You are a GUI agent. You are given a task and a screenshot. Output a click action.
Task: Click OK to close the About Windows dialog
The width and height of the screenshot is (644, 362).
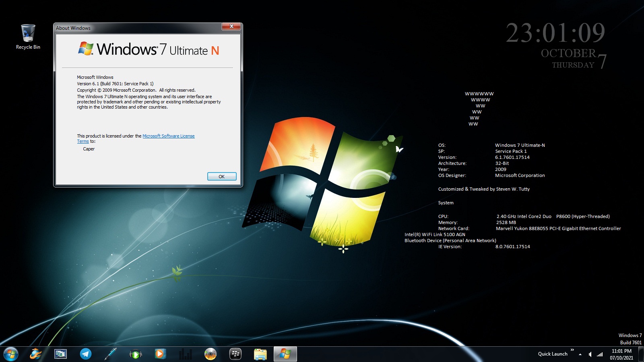tap(221, 176)
